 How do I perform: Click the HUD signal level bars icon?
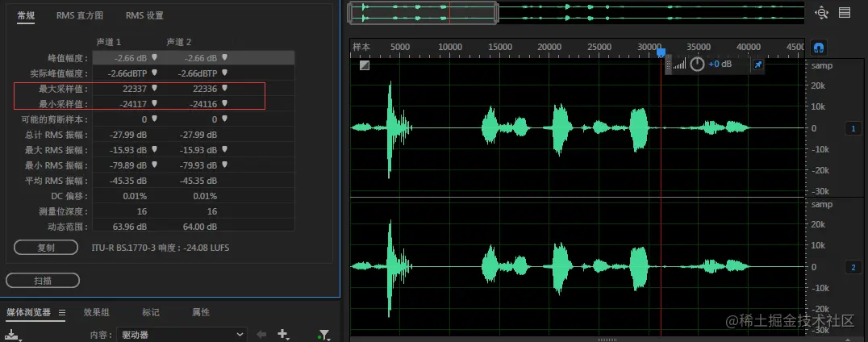click(679, 65)
